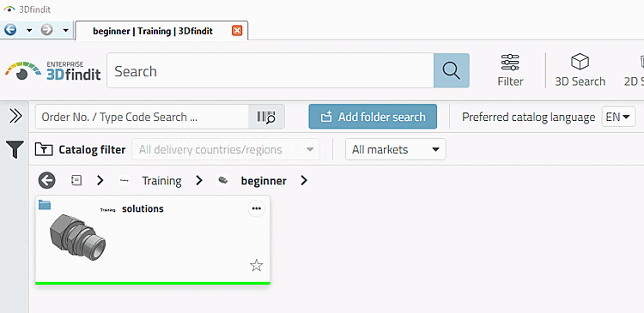Click the Preferred catalog language label
Viewport: 644px width, 313px height.
click(x=529, y=117)
